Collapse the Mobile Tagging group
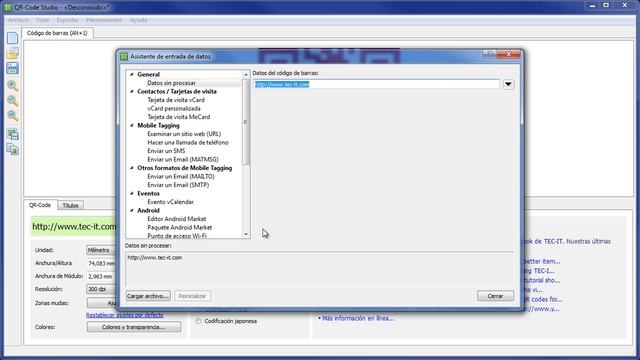 (132, 125)
